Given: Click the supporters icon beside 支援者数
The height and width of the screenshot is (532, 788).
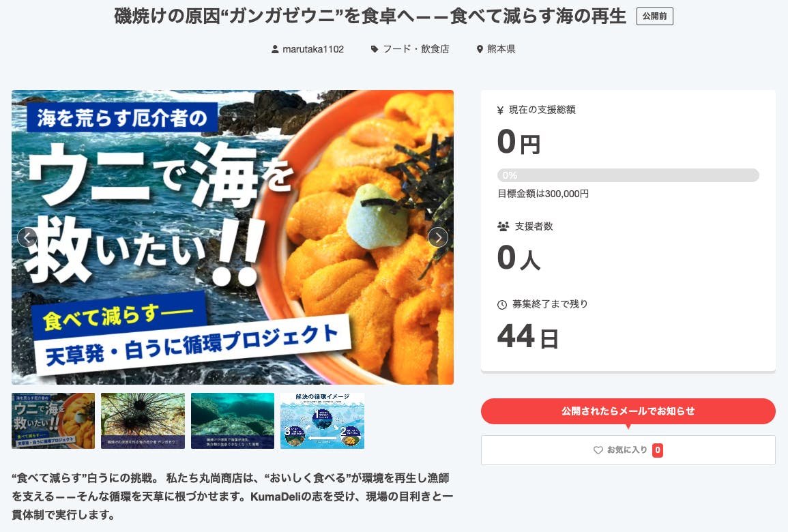Looking at the screenshot, I should pos(503,226).
